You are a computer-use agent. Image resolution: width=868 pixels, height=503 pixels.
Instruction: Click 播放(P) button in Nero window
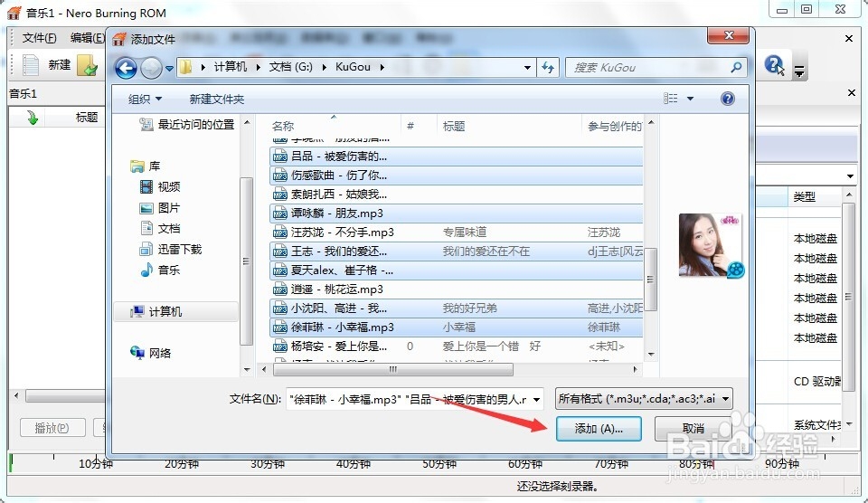tap(52, 428)
